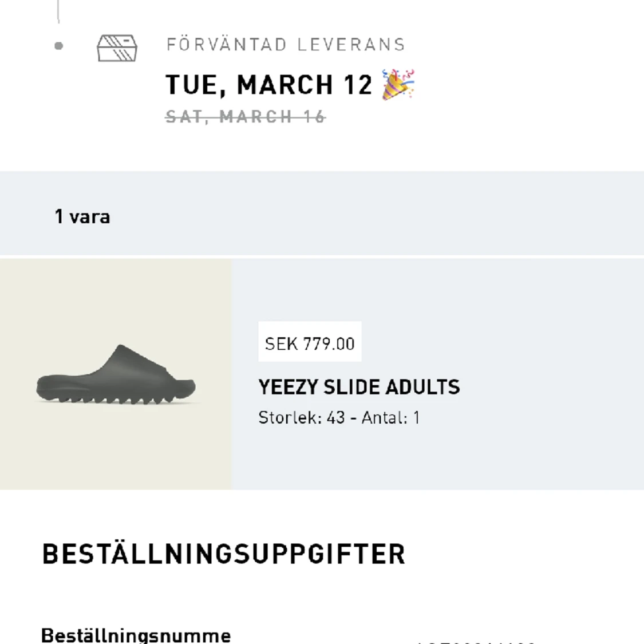Click the party popper emoji
Image resolution: width=644 pixels, height=644 pixels.
398,85
